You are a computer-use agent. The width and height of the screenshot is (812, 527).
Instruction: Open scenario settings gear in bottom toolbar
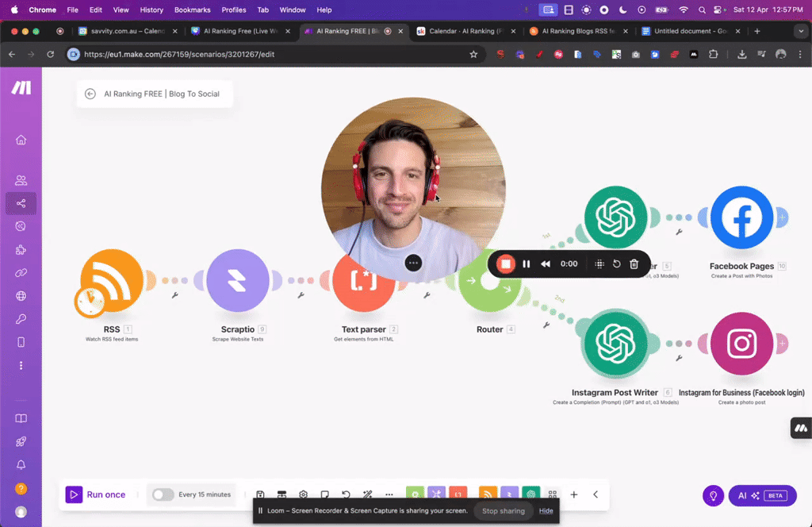(303, 495)
